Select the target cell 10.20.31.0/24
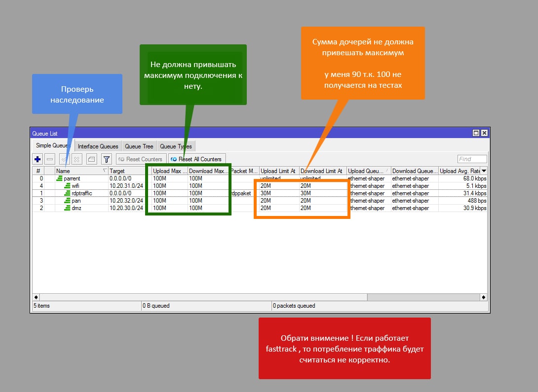The width and height of the screenshot is (538, 392). click(x=126, y=186)
